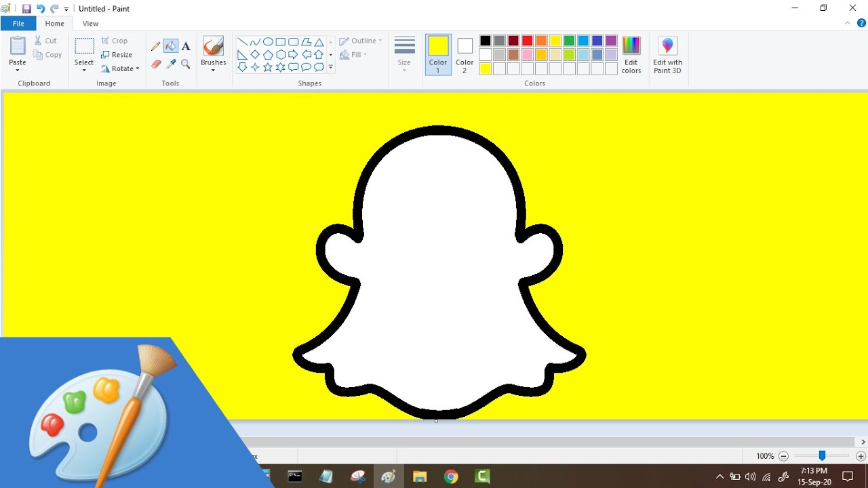Open the File menu

[x=18, y=24]
